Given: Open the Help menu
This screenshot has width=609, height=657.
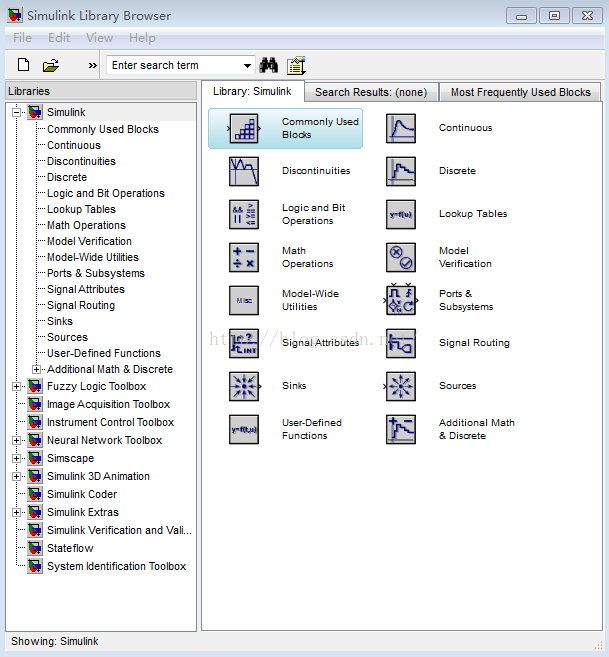Looking at the screenshot, I should (x=142, y=38).
